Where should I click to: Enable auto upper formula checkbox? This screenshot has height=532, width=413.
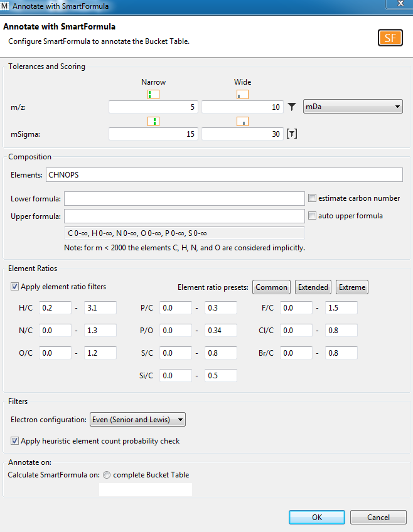click(312, 215)
